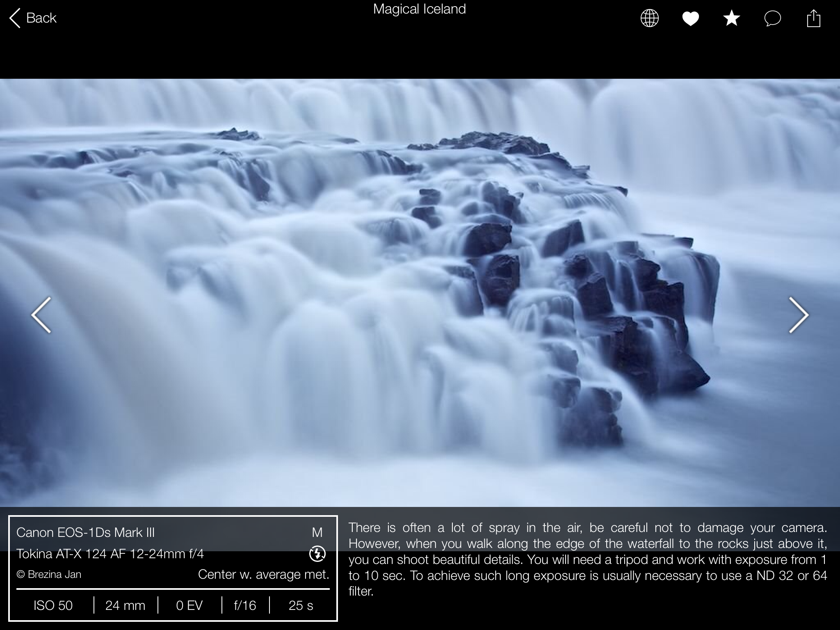
Task: Tap the © Brezina Jan credit
Action: click(49, 575)
